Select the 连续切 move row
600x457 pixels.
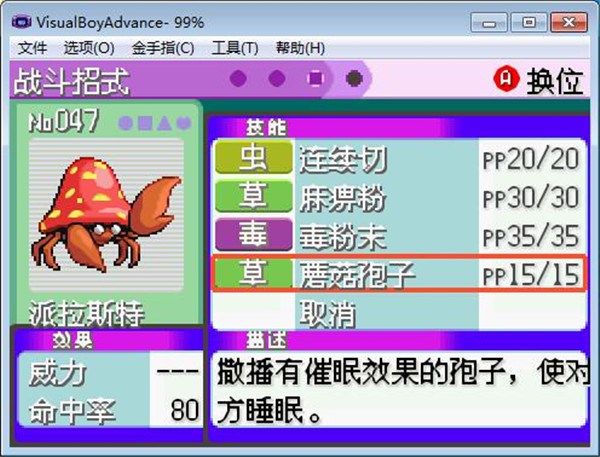click(399, 158)
